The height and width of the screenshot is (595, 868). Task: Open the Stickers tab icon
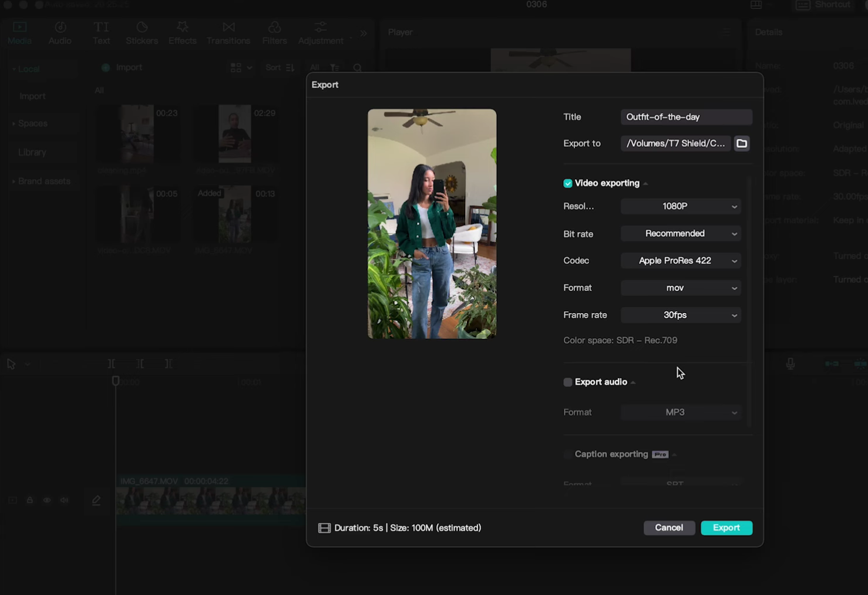click(142, 28)
